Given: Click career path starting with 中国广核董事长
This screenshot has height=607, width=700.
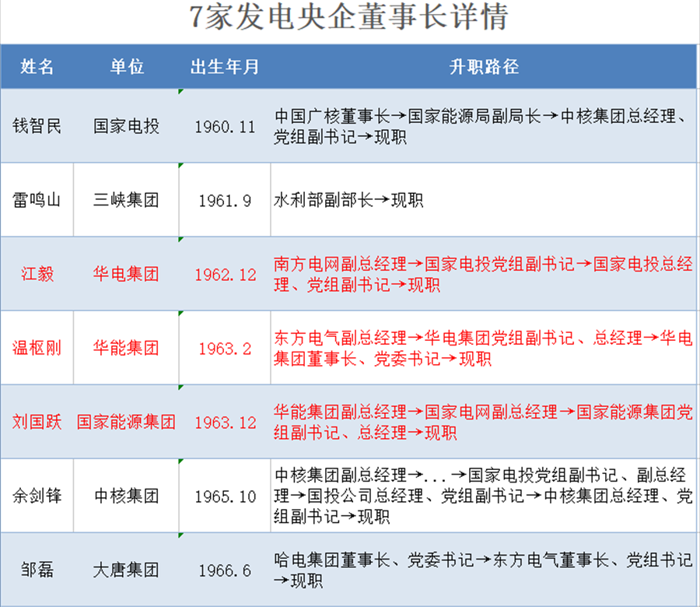Looking at the screenshot, I should click(x=481, y=126).
